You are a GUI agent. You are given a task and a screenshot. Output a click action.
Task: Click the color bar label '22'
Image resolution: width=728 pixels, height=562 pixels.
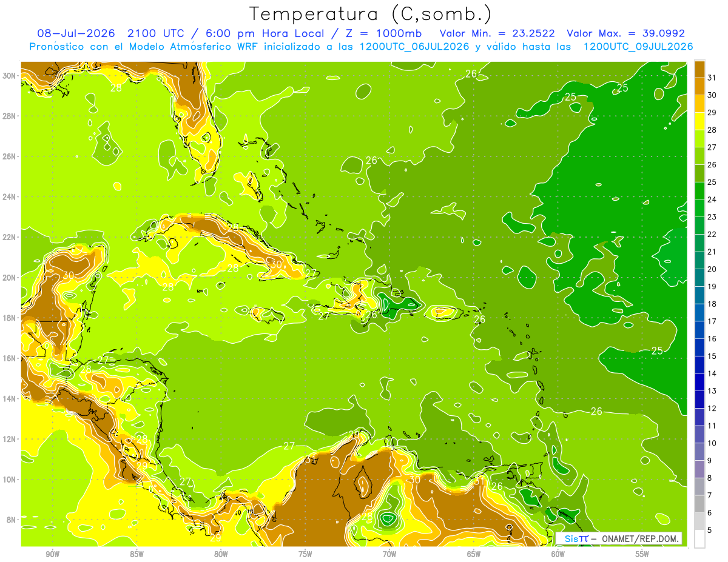coord(713,234)
